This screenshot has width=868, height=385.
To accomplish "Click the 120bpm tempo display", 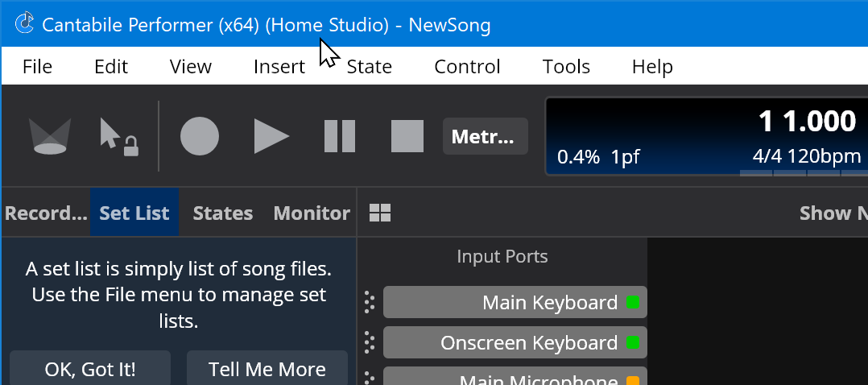I will tap(824, 157).
